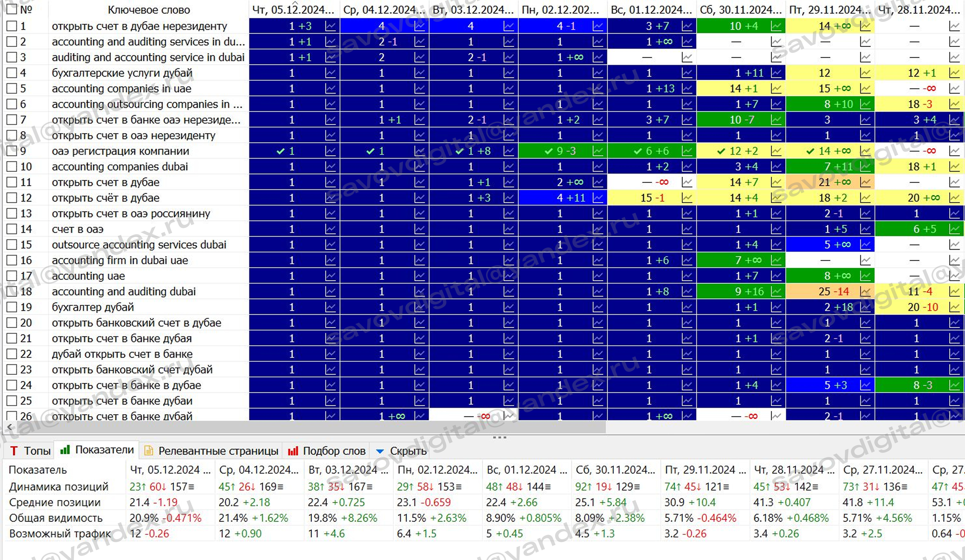Collapse the bottom panel with Скрыть arrow
This screenshot has height=560, width=965.
[380, 451]
